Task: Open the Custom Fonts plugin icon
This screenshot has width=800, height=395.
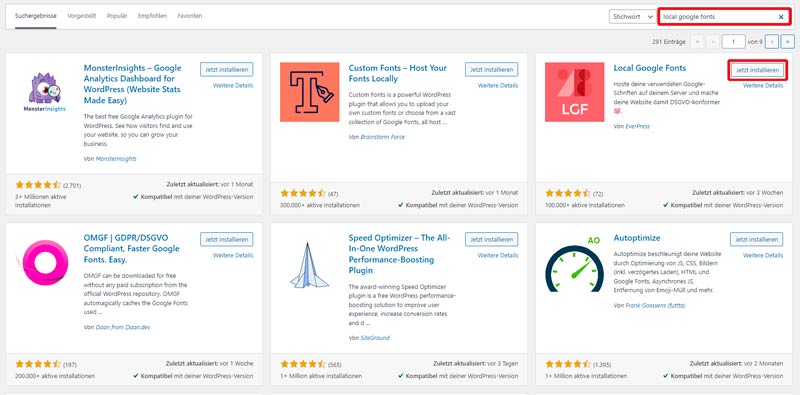Action: tap(310, 92)
